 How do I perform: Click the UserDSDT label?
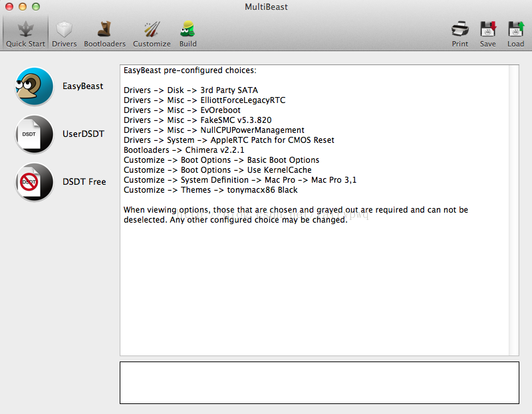pyautogui.click(x=83, y=134)
